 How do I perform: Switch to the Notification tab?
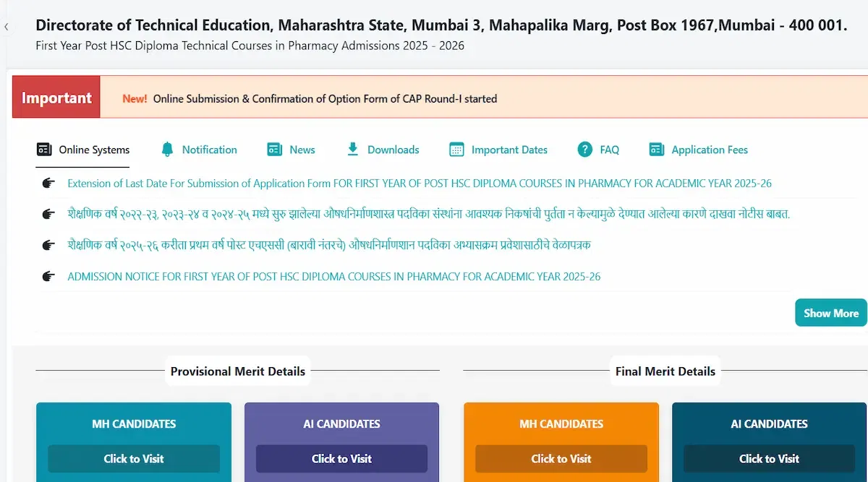209,150
